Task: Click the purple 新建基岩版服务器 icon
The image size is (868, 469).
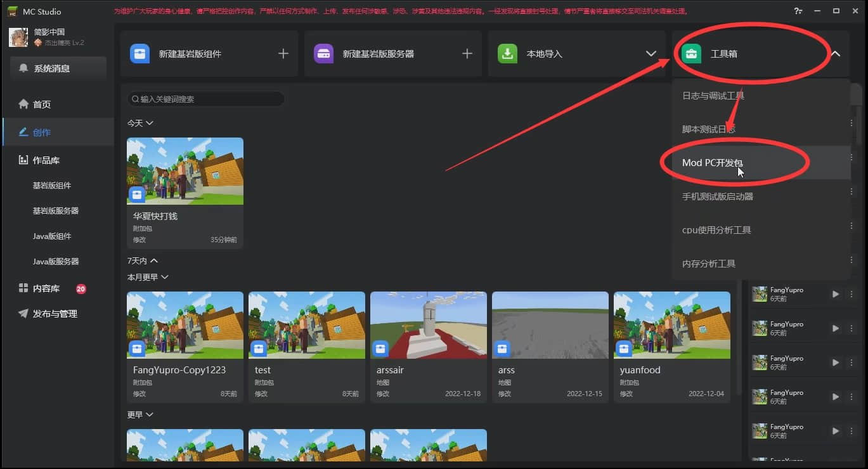Action: [323, 54]
